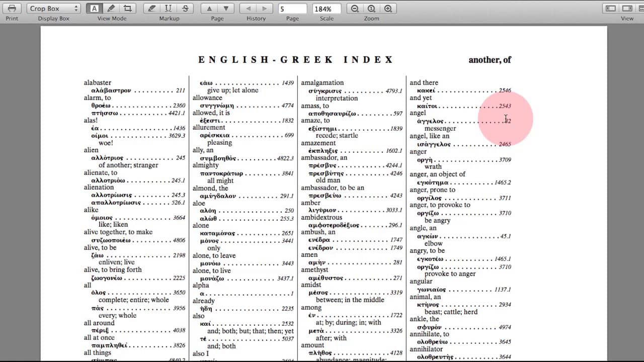
Task: Go to previous page with up arrow
Action: click(209, 9)
